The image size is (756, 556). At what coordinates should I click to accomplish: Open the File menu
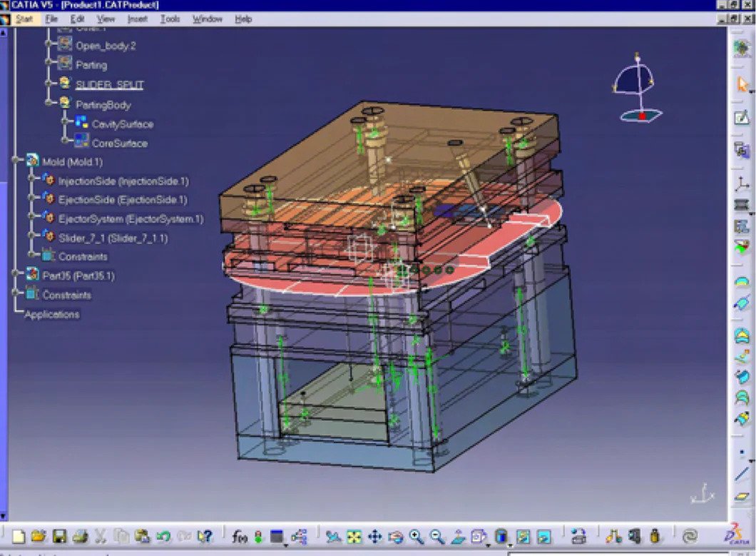[x=51, y=19]
